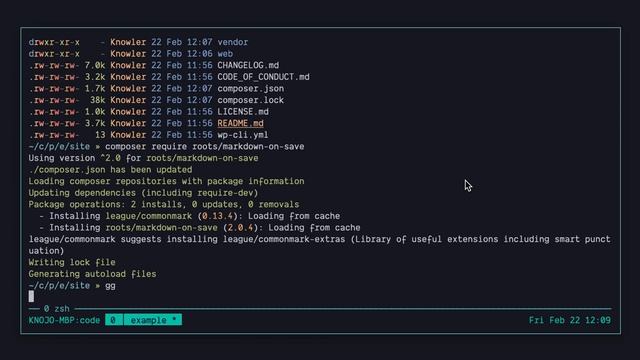Image resolution: width=640 pixels, height=360 pixels.
Task: Click the 'Generating autoload files' line
Action: tap(92, 274)
